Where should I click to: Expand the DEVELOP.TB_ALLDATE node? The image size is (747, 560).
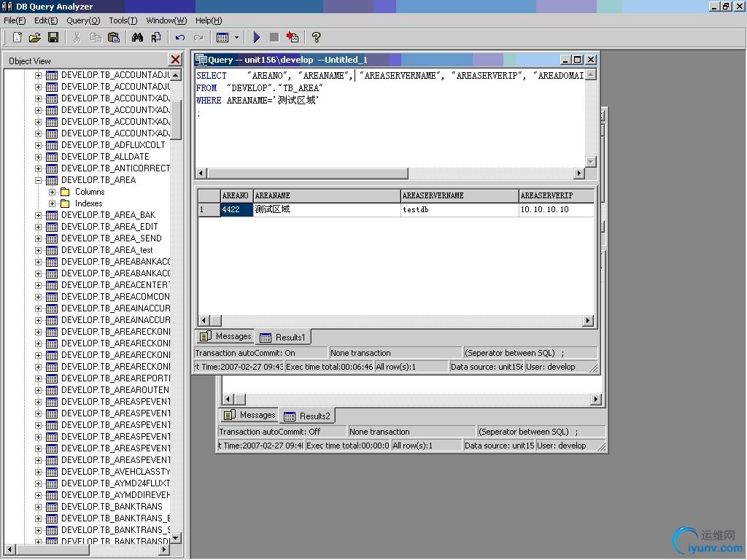point(38,157)
